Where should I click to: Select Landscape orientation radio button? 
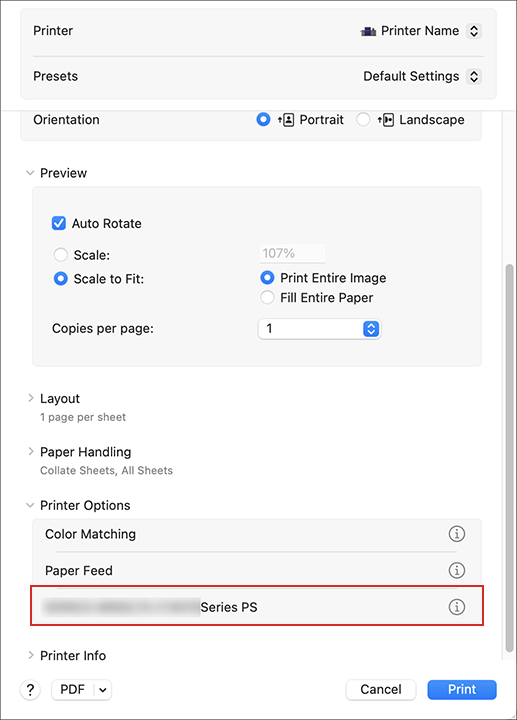click(363, 120)
